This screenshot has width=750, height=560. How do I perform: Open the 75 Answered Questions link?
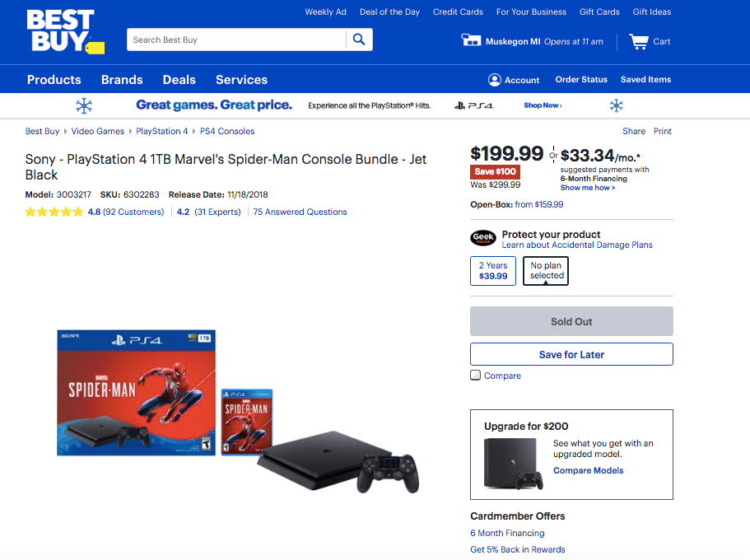coord(300,212)
